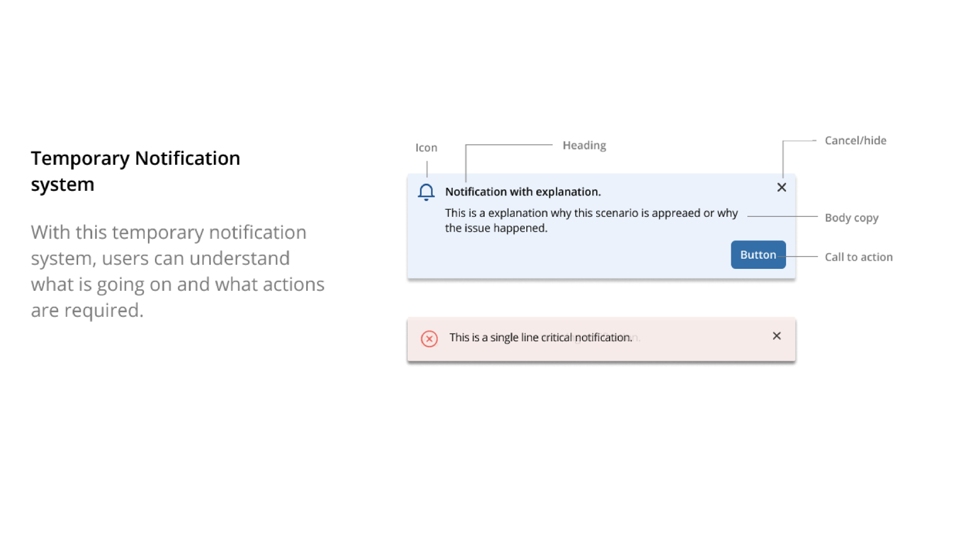Click the blue Button call to action
Screen dimensions: 980x551
[x=758, y=255]
